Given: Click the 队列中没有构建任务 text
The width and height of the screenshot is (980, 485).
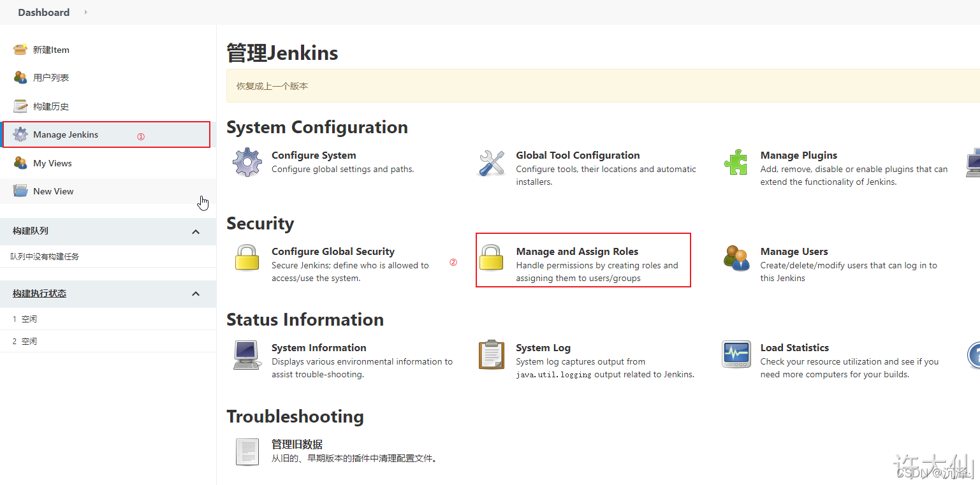Looking at the screenshot, I should click(45, 257).
